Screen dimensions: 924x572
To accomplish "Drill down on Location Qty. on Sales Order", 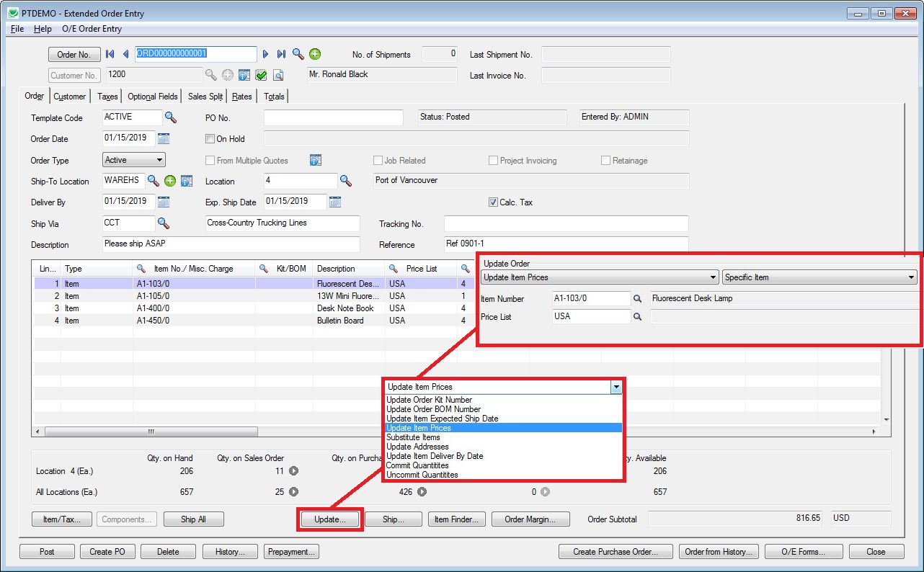I will pyautogui.click(x=293, y=471).
